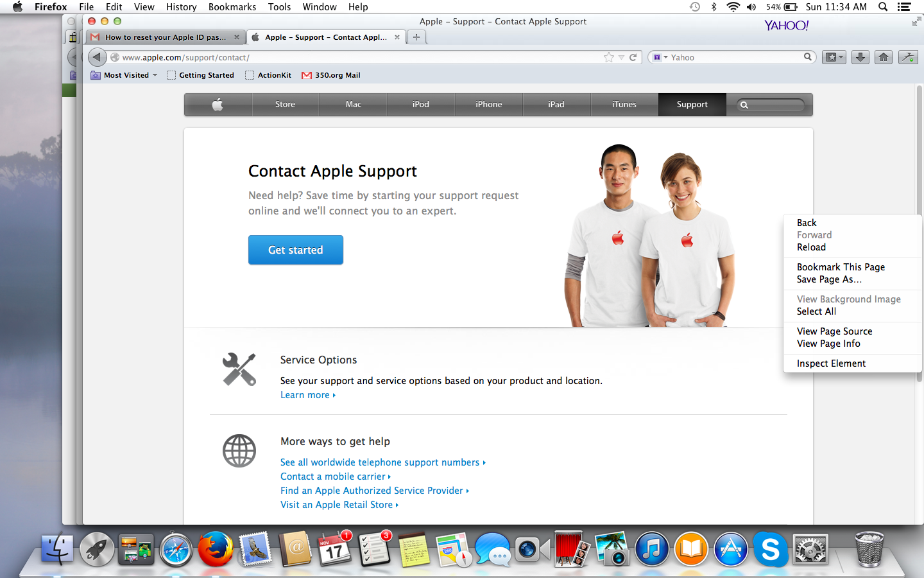Click the magnifier in the Yahoo search box
This screenshot has width=924, height=578.
(808, 57)
